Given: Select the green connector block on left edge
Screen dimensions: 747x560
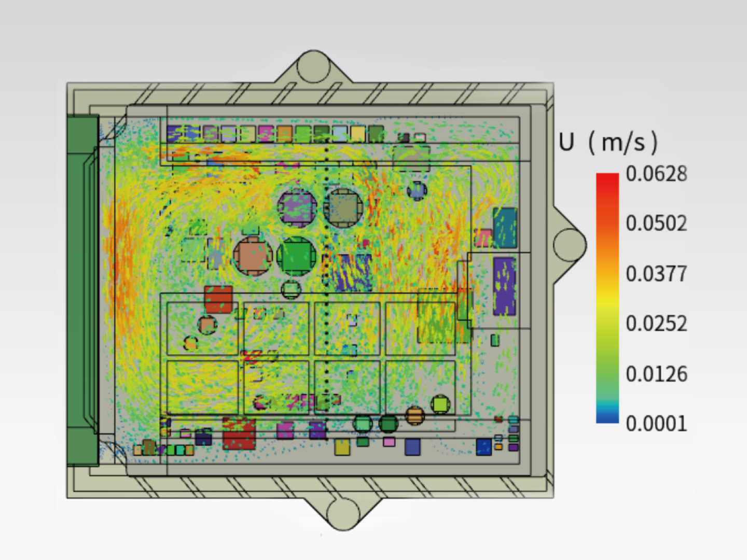Looking at the screenshot, I should click(x=82, y=290).
